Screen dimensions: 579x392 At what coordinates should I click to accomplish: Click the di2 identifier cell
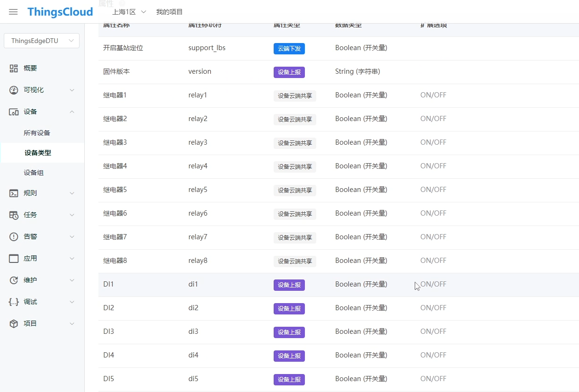click(193, 308)
